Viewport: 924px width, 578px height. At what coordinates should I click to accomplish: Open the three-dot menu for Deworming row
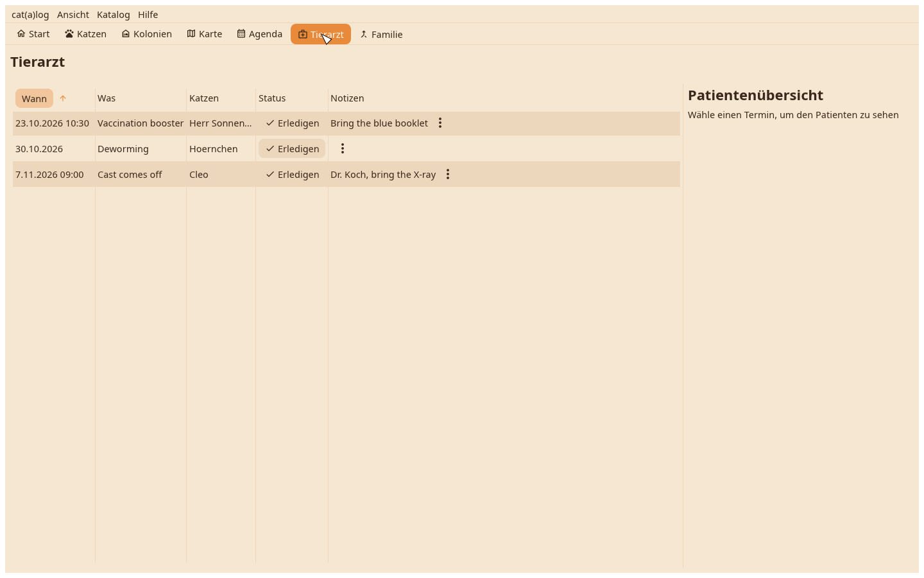click(343, 148)
